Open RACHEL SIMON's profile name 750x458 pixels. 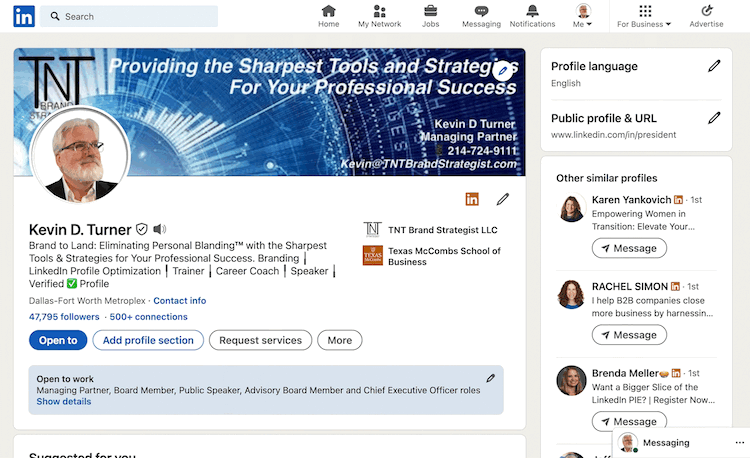[629, 286]
